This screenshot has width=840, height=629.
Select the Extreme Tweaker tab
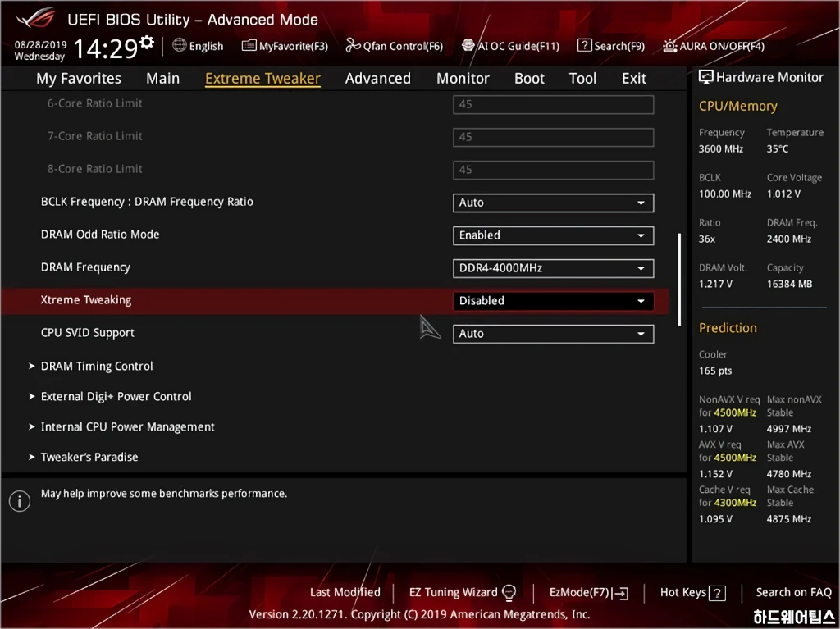pyautogui.click(x=262, y=78)
